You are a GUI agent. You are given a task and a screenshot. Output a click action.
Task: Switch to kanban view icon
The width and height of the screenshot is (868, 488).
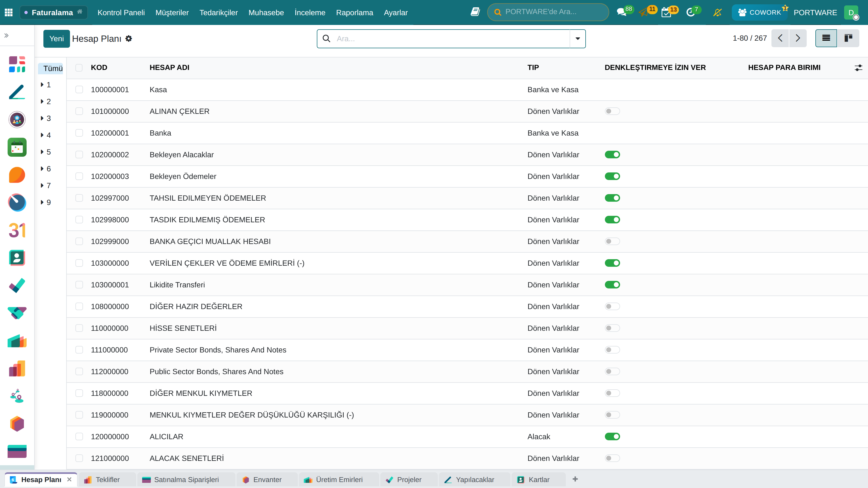[x=848, y=38]
